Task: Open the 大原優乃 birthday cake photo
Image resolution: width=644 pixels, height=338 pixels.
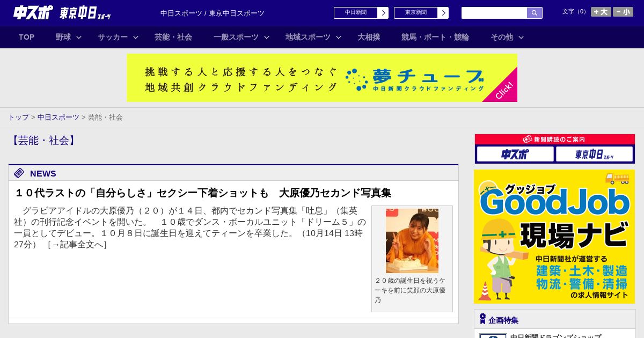Action: [412, 241]
